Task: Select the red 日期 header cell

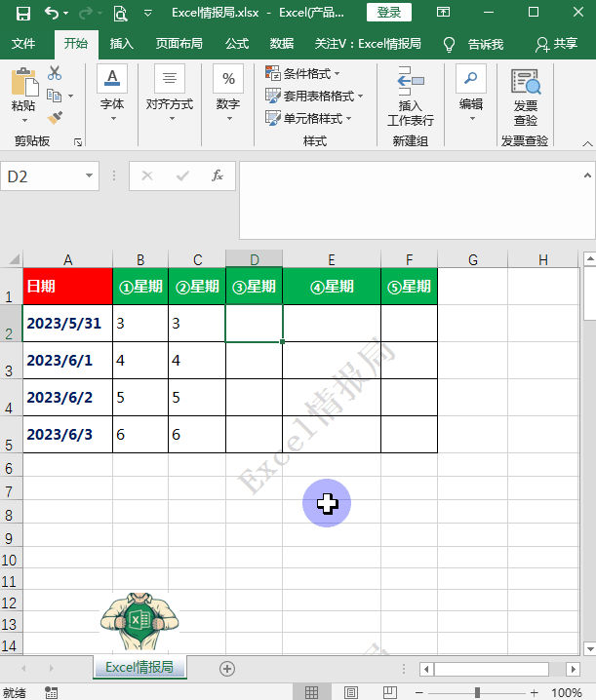Action: click(x=68, y=287)
